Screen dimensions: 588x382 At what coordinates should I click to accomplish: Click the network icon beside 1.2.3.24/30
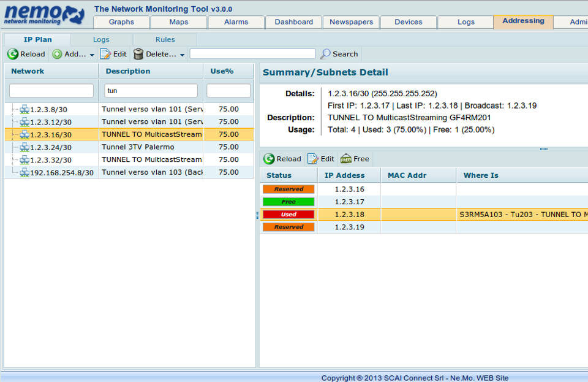24,147
